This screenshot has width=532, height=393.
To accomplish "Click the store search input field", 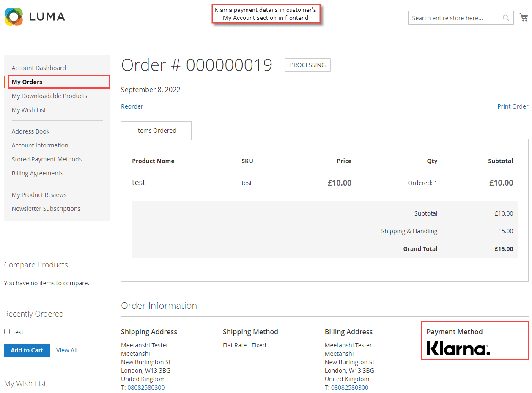I will 452,18.
